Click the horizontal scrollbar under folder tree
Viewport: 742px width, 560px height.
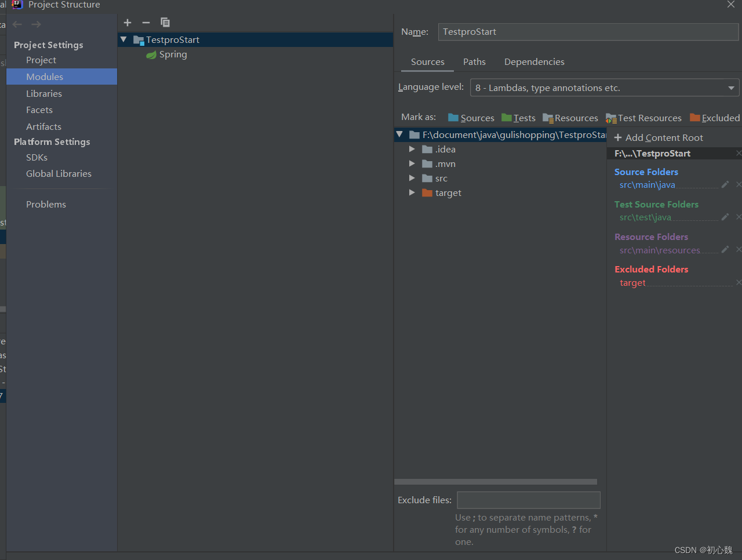[496, 482]
